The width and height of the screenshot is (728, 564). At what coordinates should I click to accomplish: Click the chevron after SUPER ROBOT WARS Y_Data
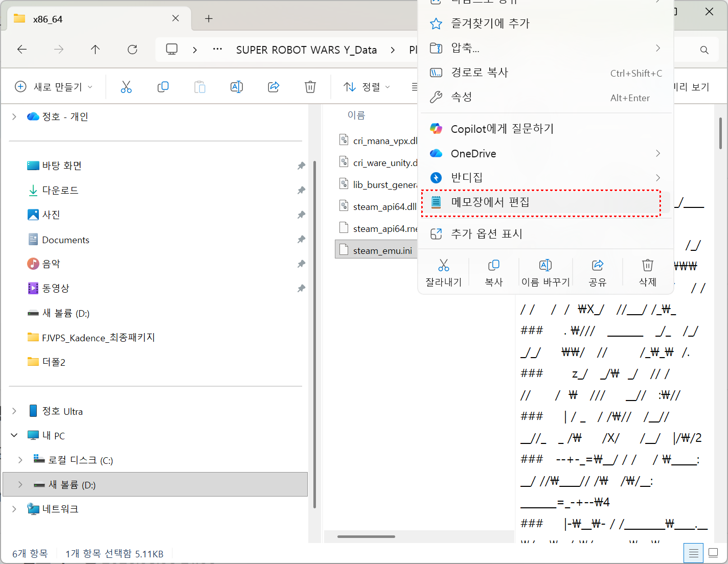point(393,50)
